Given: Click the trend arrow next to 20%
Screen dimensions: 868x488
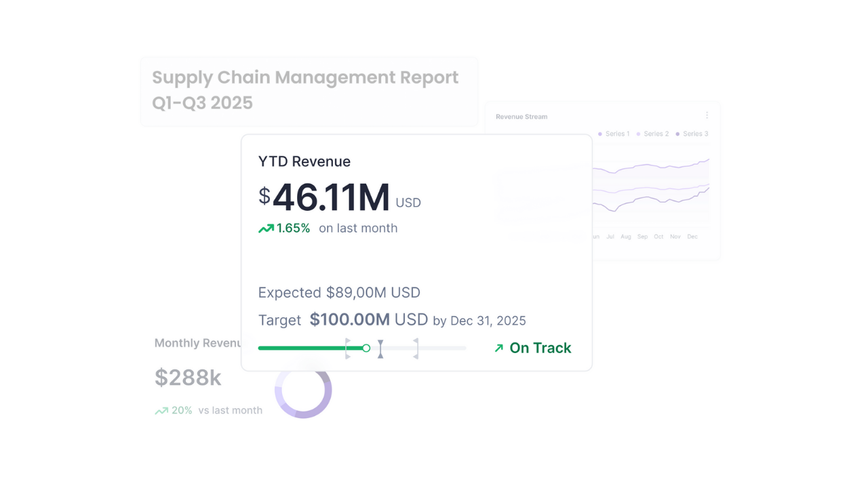Looking at the screenshot, I should point(161,411).
